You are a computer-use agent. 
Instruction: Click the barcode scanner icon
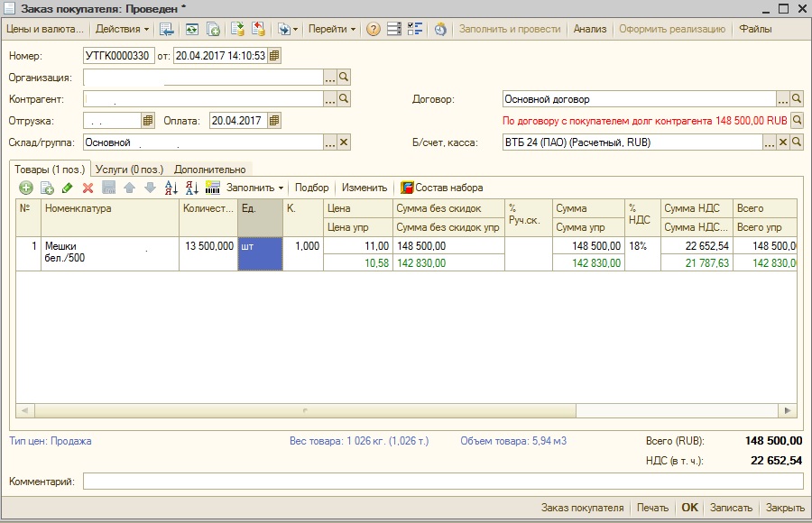pyautogui.click(x=213, y=188)
